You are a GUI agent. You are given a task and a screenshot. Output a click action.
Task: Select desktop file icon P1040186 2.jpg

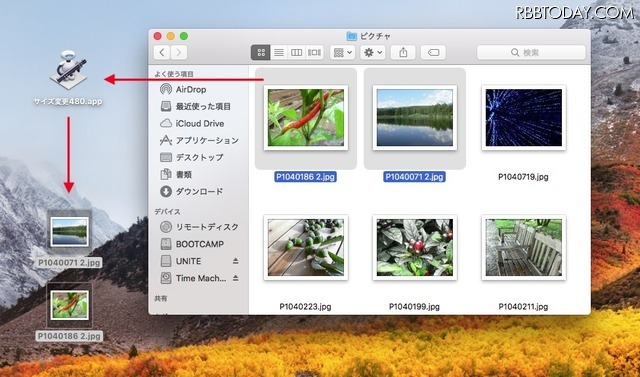(x=69, y=305)
